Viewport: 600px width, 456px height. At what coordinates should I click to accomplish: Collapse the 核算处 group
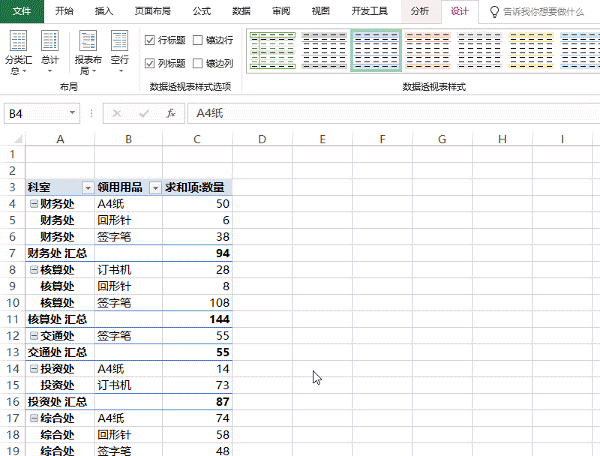pos(34,270)
